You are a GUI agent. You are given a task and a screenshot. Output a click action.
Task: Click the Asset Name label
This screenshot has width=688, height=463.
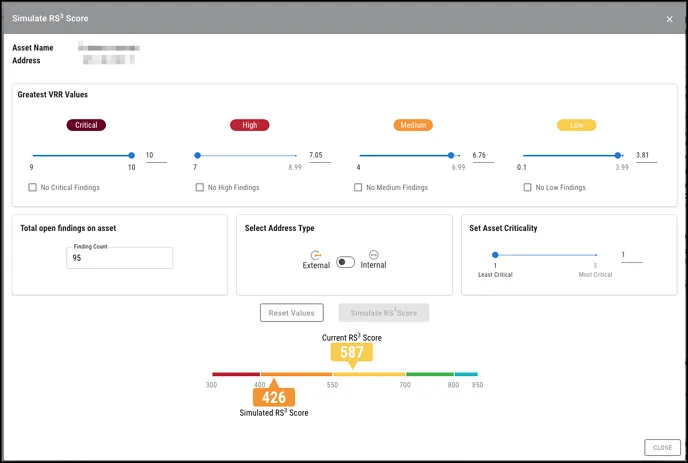32,48
